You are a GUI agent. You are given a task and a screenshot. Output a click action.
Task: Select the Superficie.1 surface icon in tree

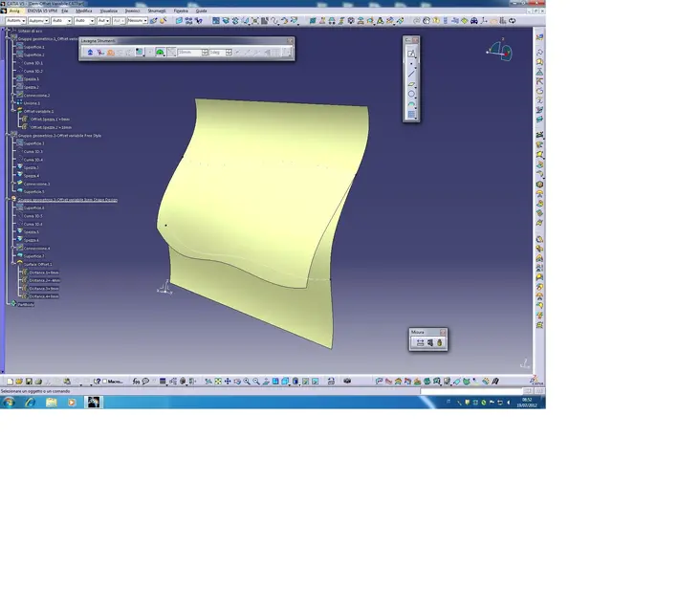(18, 47)
